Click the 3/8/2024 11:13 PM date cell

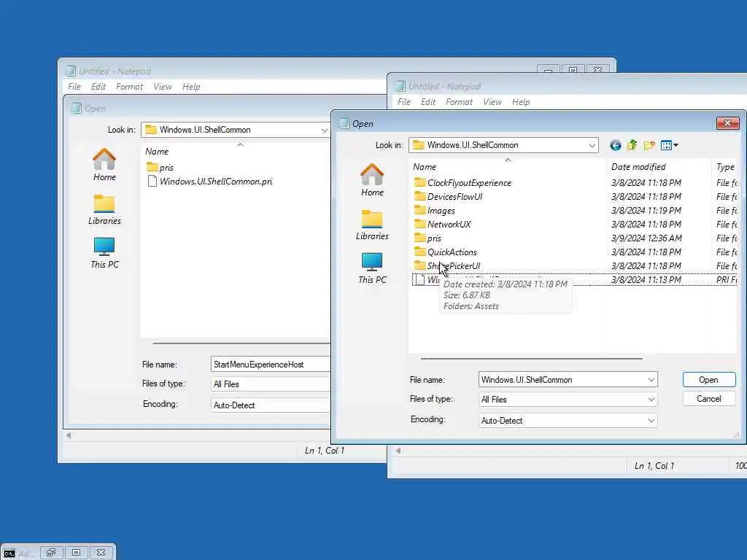pos(646,279)
